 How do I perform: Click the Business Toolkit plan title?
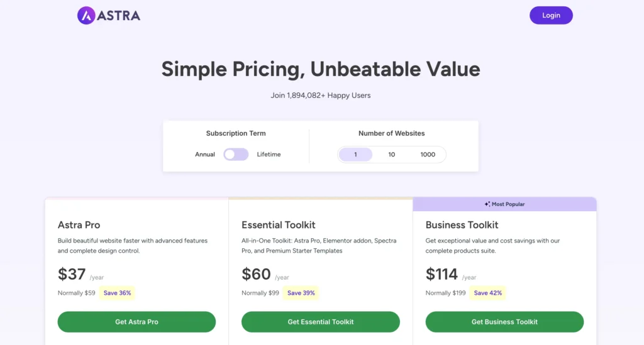point(462,225)
